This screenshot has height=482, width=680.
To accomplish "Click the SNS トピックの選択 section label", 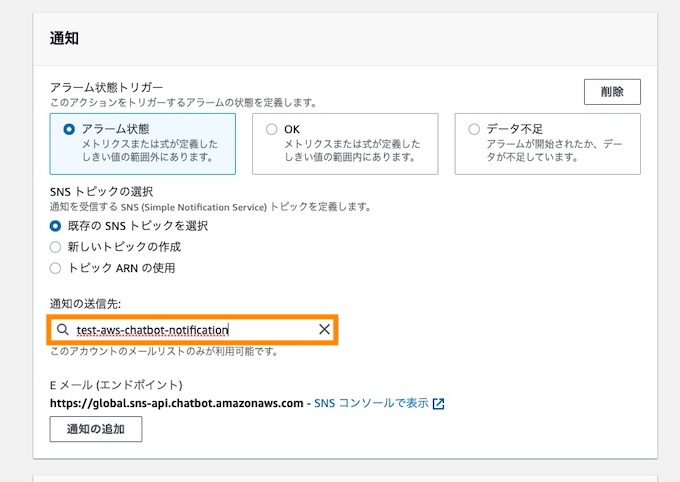I will (101, 192).
